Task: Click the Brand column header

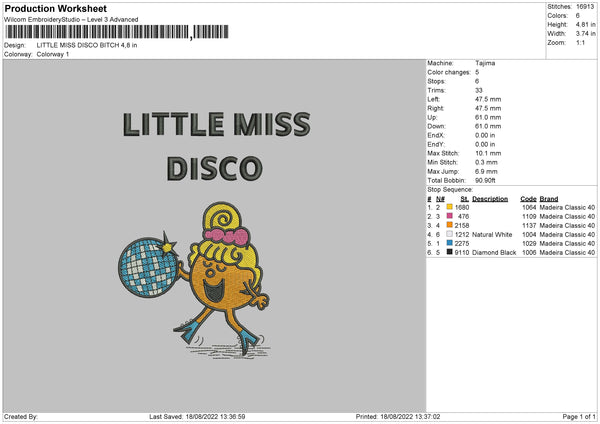Action: point(549,199)
